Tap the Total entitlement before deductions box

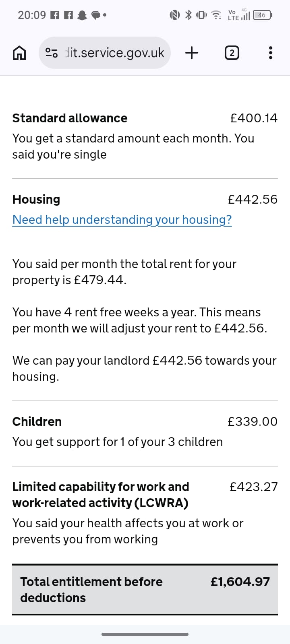[145, 590]
